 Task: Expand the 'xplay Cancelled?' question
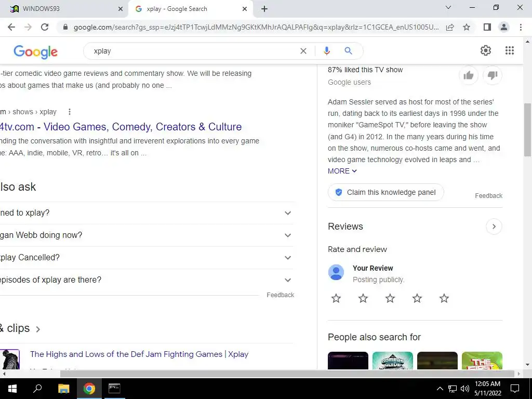click(x=147, y=258)
